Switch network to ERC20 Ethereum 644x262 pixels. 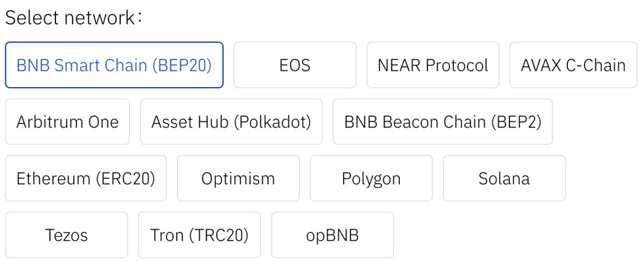(86, 178)
